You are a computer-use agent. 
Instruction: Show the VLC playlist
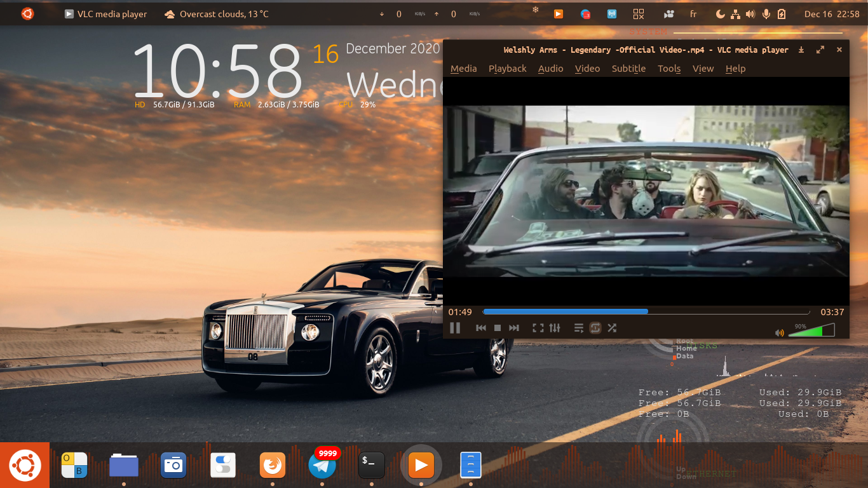point(579,328)
